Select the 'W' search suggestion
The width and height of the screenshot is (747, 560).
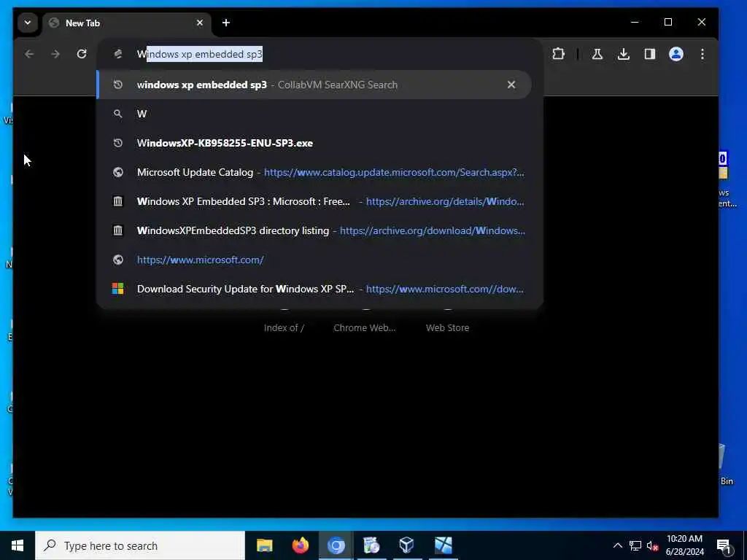coord(314,114)
